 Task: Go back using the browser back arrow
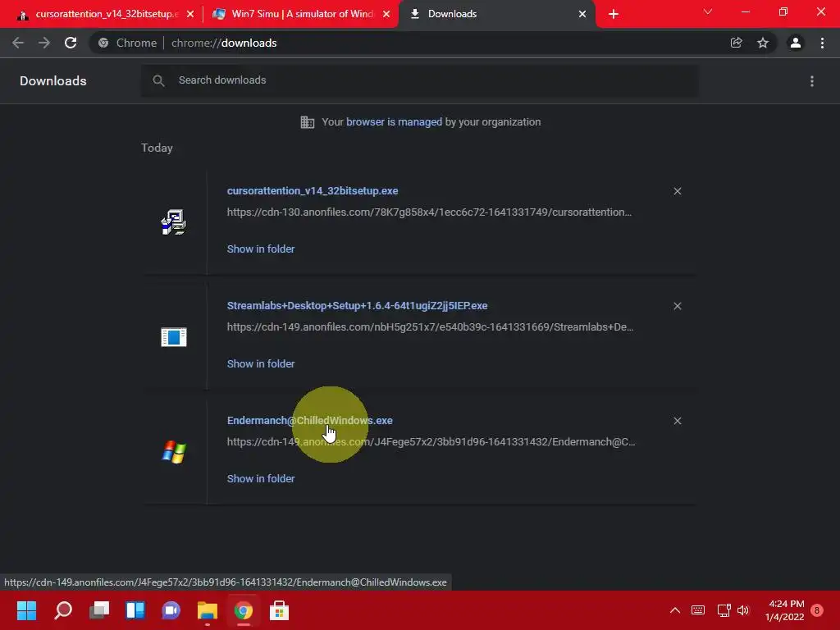18,43
